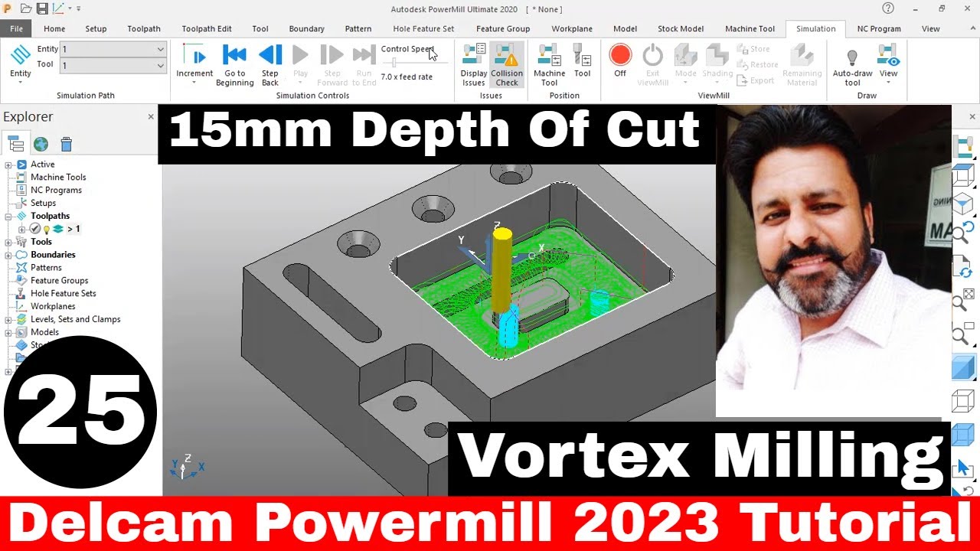Open the Workplane ribbon tab

click(x=572, y=29)
